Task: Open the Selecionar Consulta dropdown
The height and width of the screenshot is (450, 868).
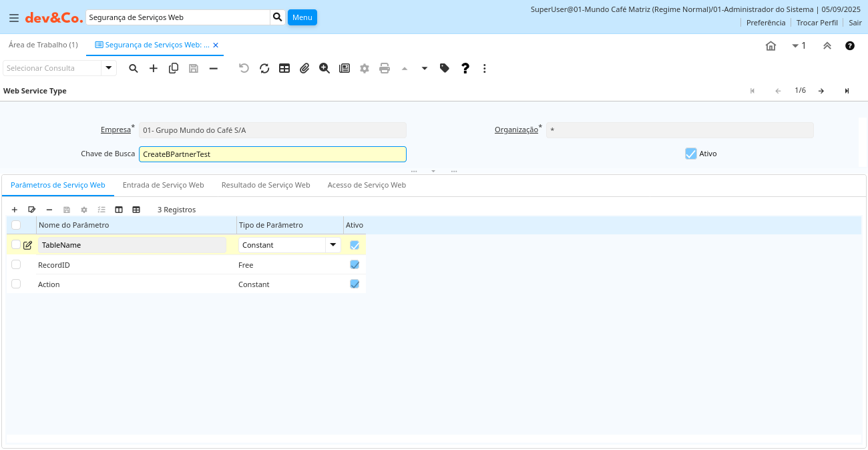Action: point(109,68)
